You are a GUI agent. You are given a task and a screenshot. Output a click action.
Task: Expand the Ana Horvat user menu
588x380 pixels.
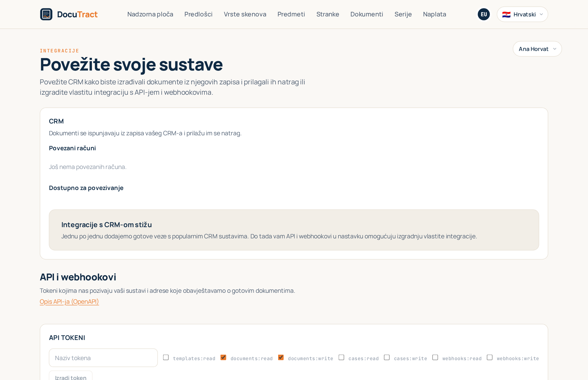(x=537, y=49)
